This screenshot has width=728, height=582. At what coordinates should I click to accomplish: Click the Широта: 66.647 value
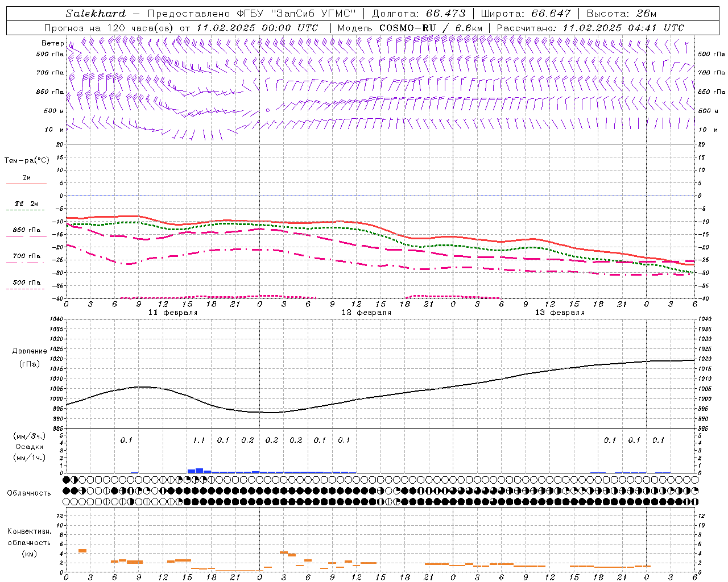[526, 14]
